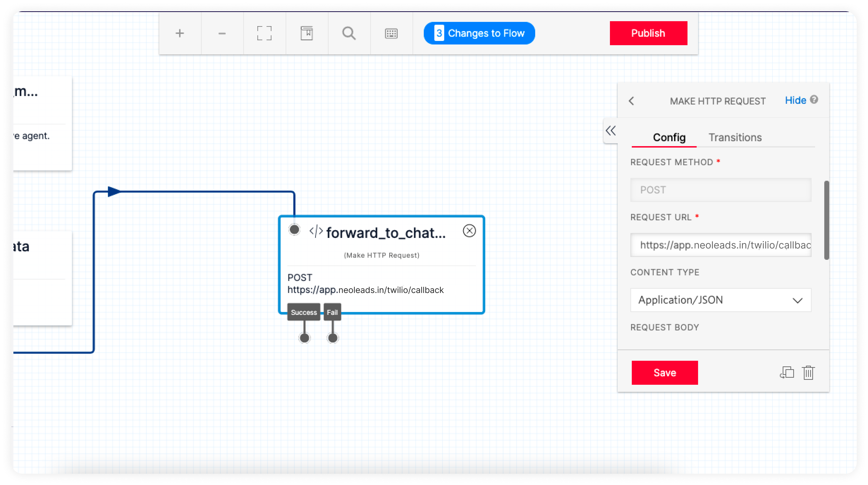Click the duplicate widget icon

tap(786, 373)
